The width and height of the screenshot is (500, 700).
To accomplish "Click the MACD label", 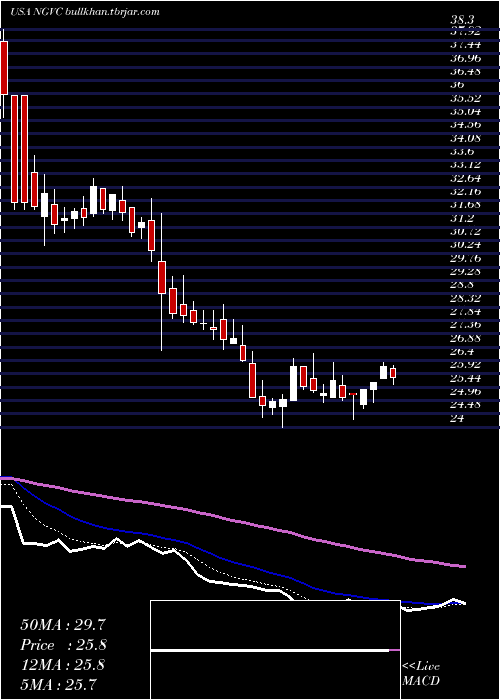I will tap(421, 681).
